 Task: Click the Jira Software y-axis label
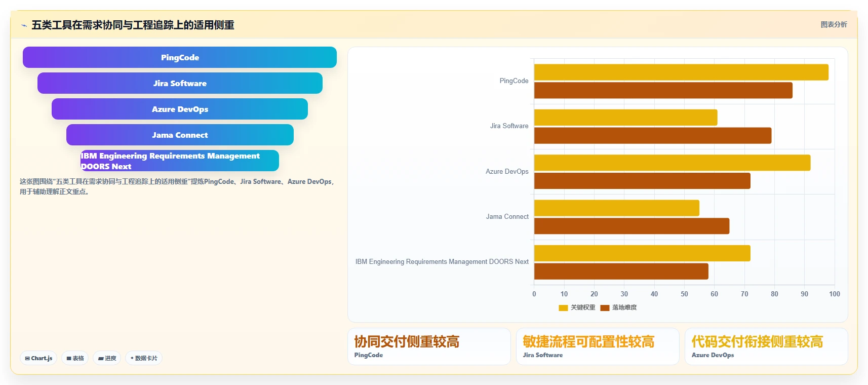click(509, 126)
